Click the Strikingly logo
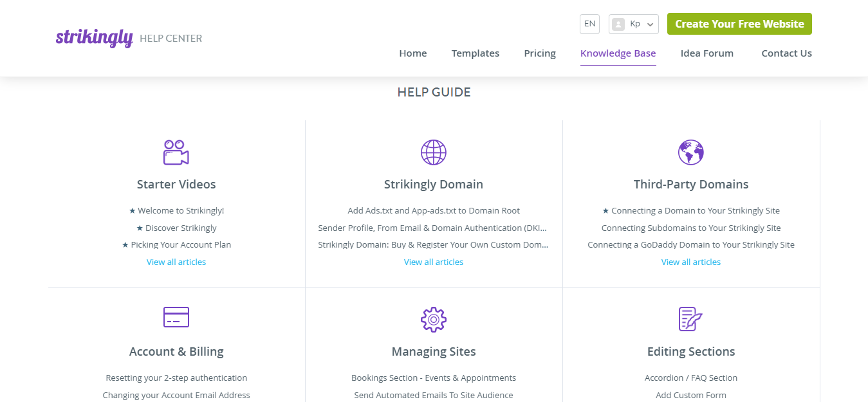This screenshot has height=402, width=868. click(95, 38)
